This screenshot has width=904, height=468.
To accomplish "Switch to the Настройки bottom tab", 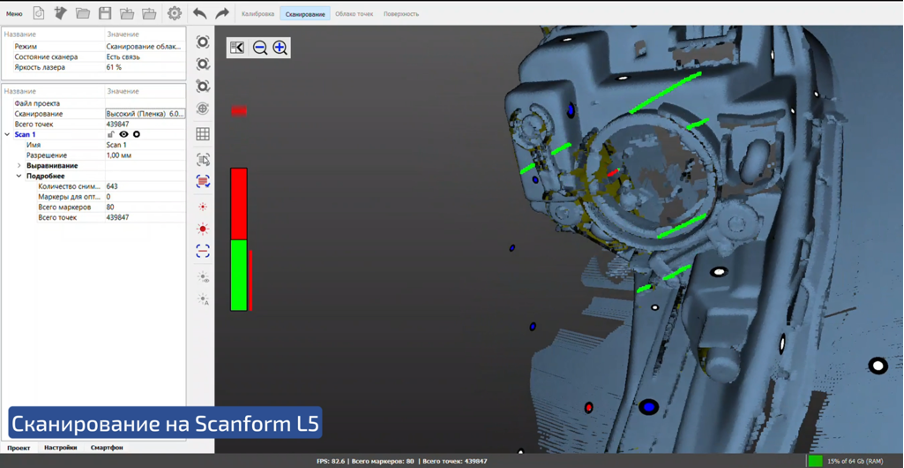I will (x=60, y=448).
